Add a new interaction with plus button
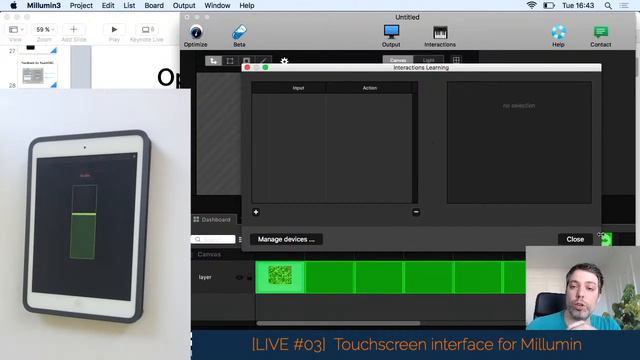Viewport: 640px width, 360px height. click(x=256, y=212)
